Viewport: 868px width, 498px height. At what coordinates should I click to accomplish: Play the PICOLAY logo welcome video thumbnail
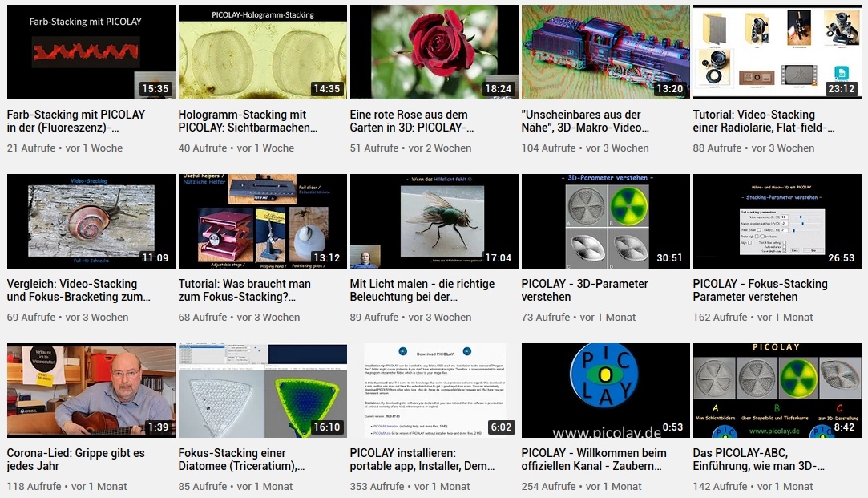[605, 391]
